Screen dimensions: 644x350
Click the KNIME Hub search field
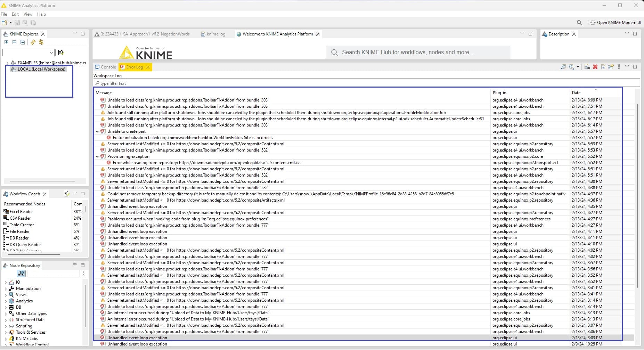[418, 52]
